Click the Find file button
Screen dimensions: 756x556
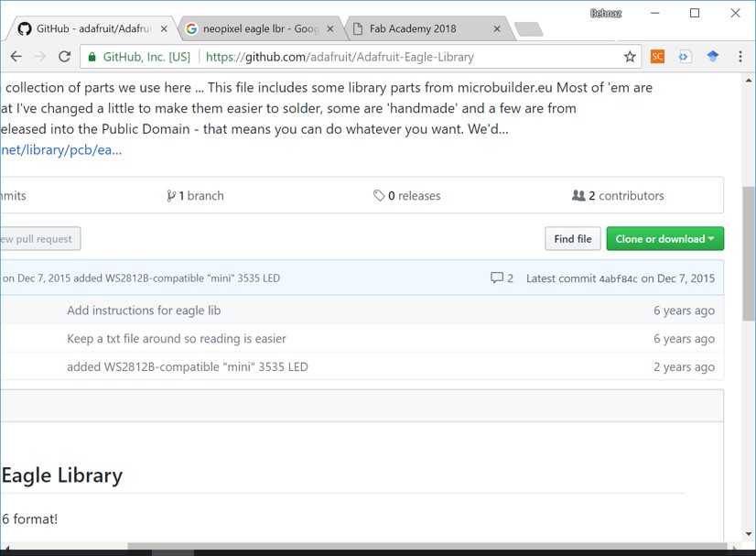click(x=573, y=239)
